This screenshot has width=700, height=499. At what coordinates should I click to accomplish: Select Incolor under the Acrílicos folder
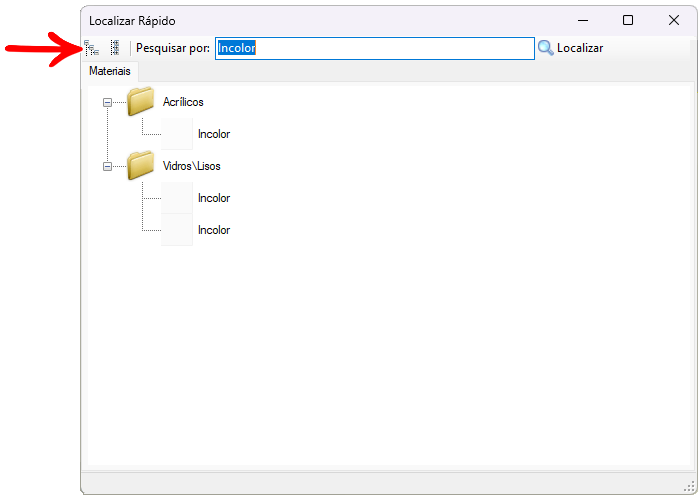[214, 134]
